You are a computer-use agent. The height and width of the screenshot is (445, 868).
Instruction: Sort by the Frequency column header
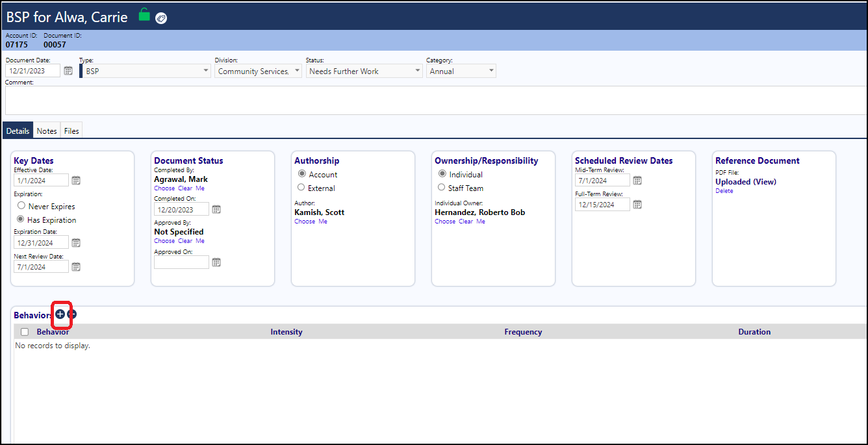pos(523,332)
